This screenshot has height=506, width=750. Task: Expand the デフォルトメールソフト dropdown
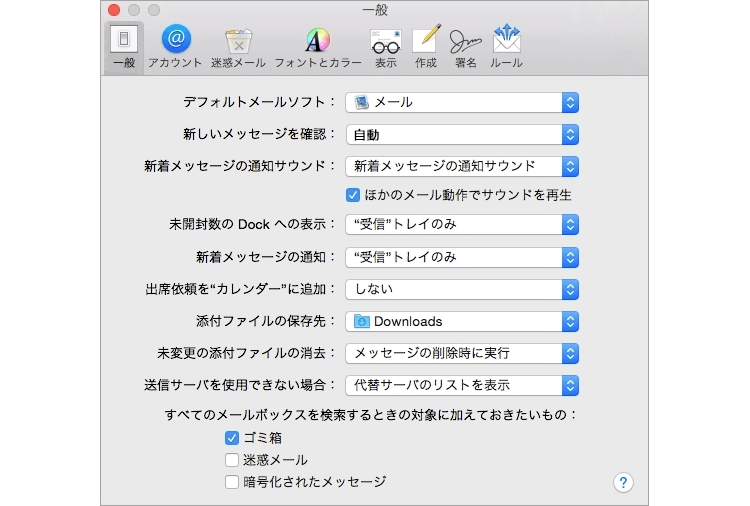[x=462, y=102]
